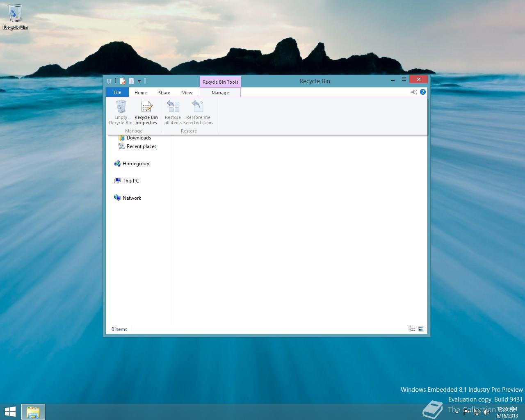
Task: Click the Homegroup icon in sidebar
Action: tap(117, 163)
